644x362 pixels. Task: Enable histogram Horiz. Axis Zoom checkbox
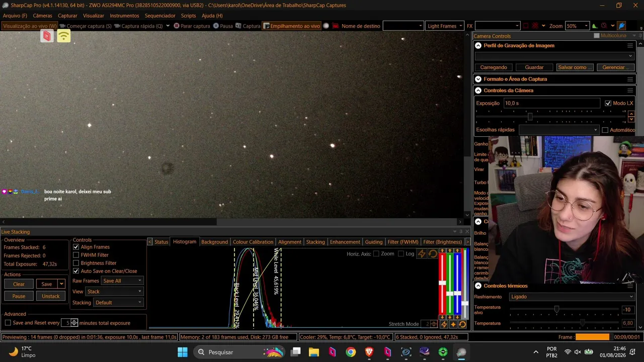pos(376,254)
